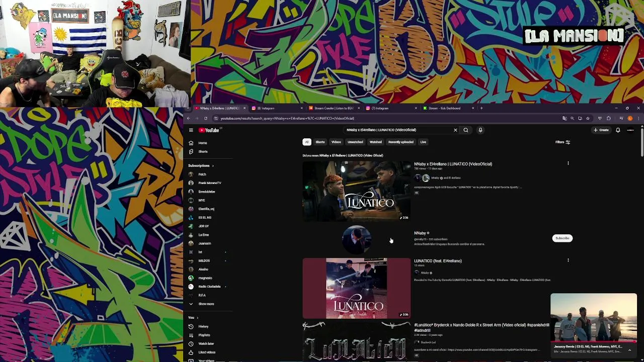Switch to the NNaby x El4rellano tab
This screenshot has height=362, width=644.
click(x=219, y=108)
